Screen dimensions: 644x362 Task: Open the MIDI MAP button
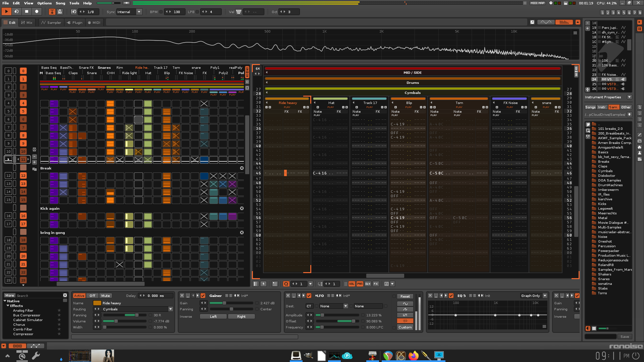tap(537, 3)
